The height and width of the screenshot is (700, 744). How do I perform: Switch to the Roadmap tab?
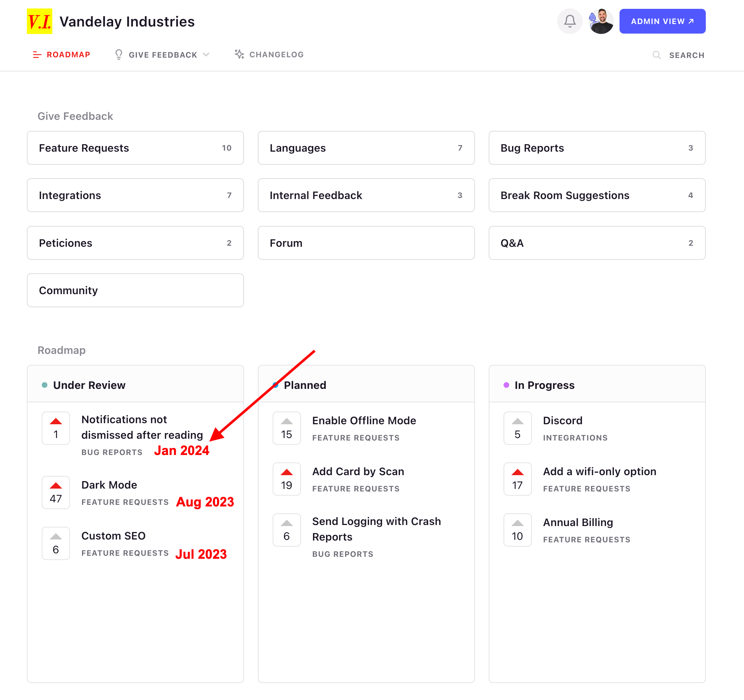click(x=62, y=55)
